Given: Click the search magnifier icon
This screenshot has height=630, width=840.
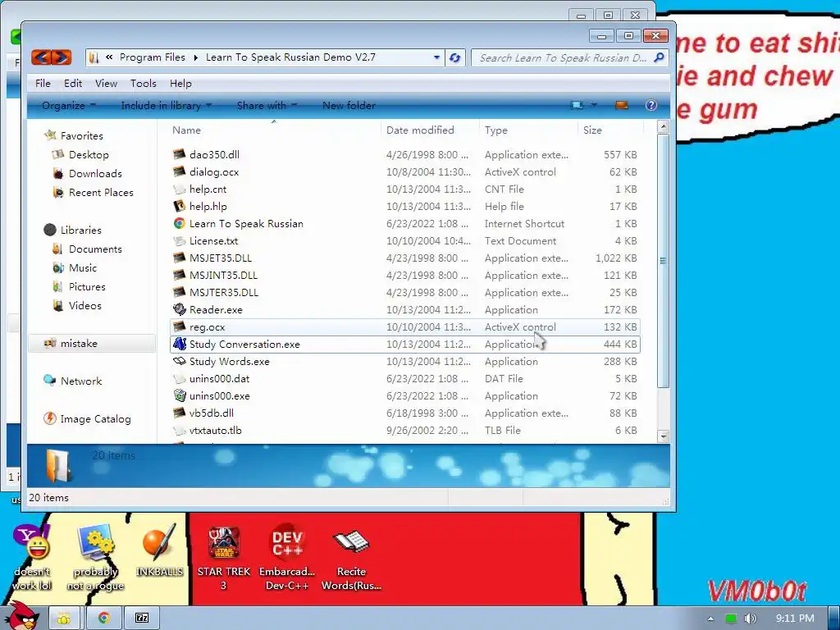Looking at the screenshot, I should [x=659, y=57].
